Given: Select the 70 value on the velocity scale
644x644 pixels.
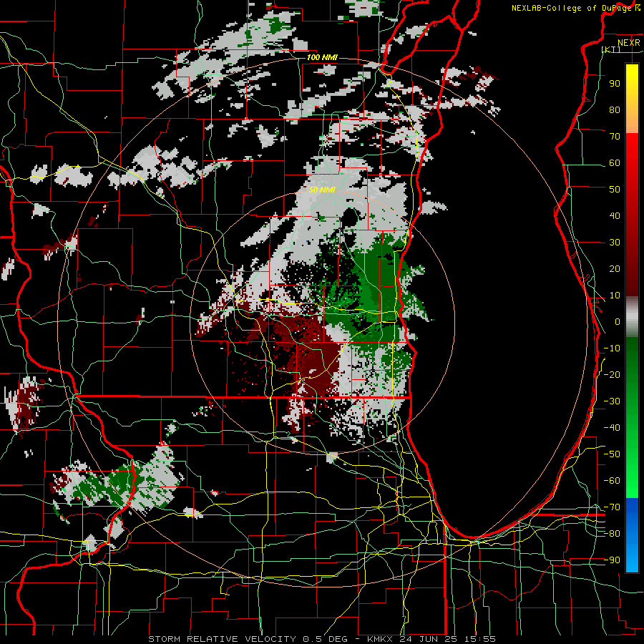Looking at the screenshot, I should [615, 137].
